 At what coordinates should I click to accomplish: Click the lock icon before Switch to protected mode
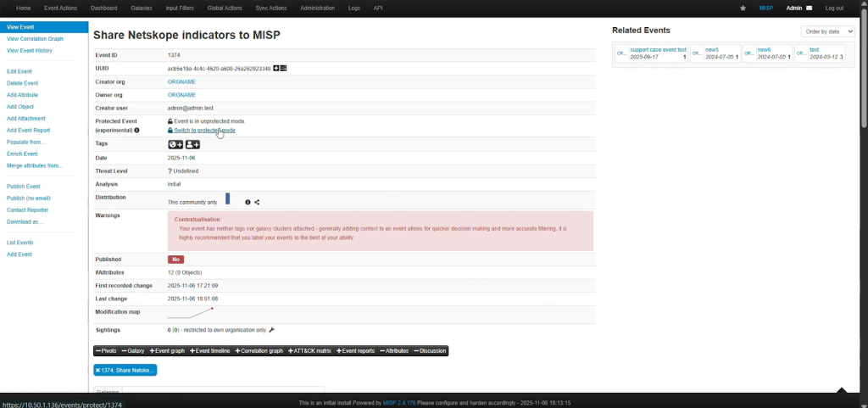[170, 131]
